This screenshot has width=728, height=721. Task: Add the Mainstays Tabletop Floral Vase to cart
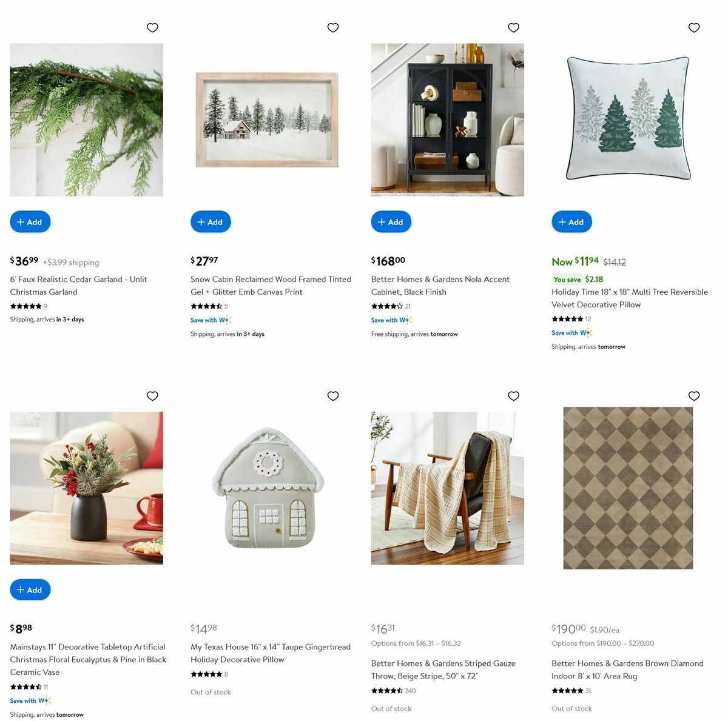click(30, 590)
